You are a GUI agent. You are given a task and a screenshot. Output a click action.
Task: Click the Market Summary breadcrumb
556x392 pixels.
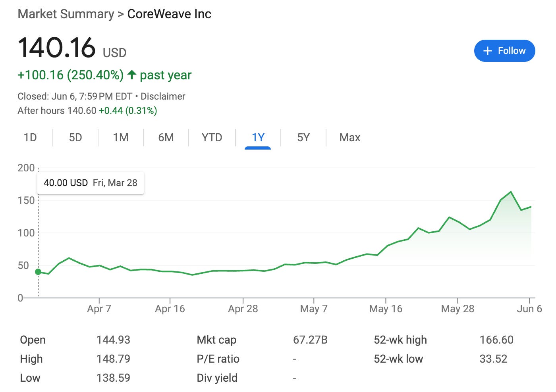click(x=66, y=14)
